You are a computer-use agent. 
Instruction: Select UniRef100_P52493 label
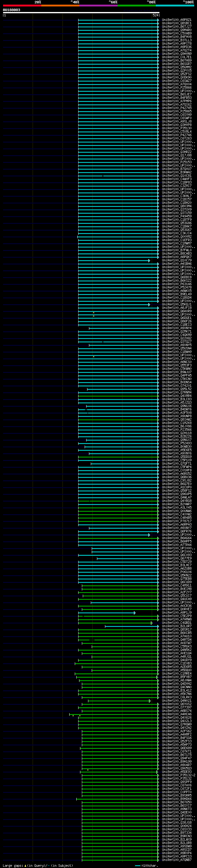click(176, 443)
